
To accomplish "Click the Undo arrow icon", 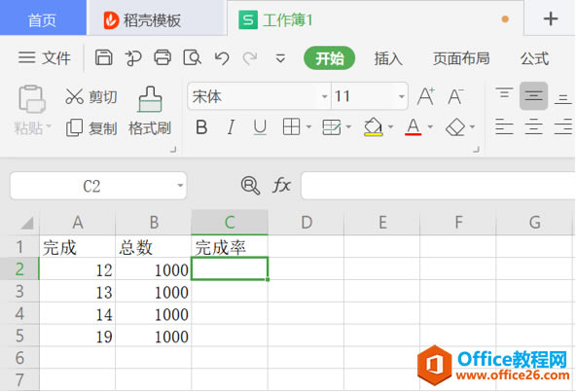I will (222, 58).
